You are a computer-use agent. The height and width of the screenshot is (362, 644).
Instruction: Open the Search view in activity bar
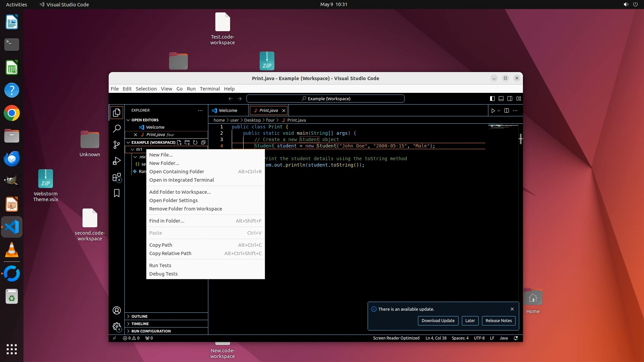117,128
